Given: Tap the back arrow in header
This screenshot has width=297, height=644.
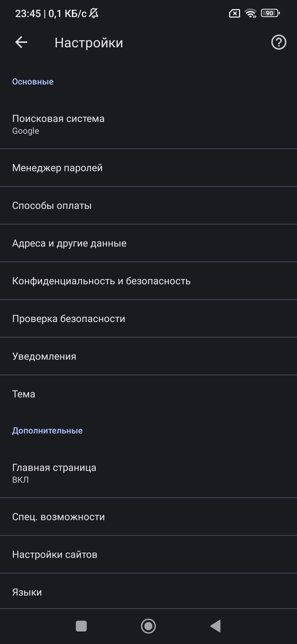Looking at the screenshot, I should point(21,42).
